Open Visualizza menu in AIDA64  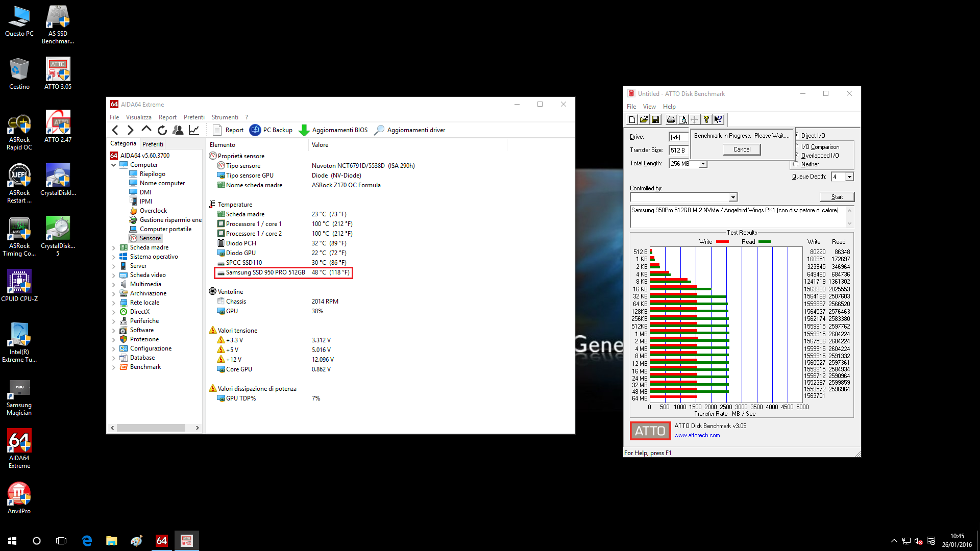click(x=139, y=117)
